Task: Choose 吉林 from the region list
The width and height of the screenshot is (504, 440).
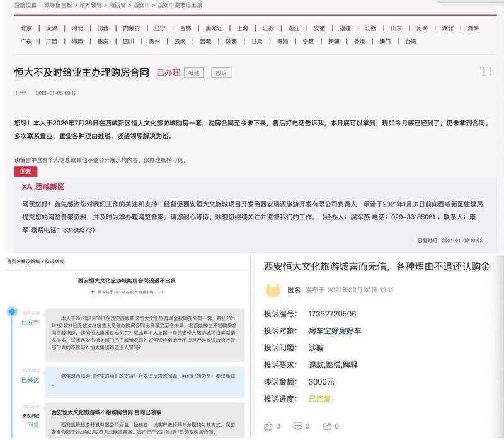Action: [x=185, y=28]
